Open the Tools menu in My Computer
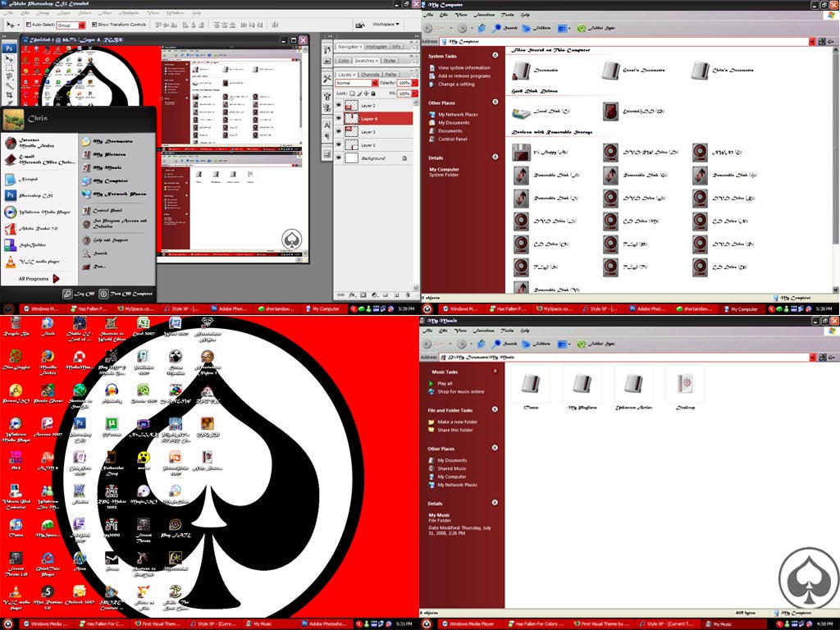Viewport: 840px width, 630px height. click(x=506, y=14)
